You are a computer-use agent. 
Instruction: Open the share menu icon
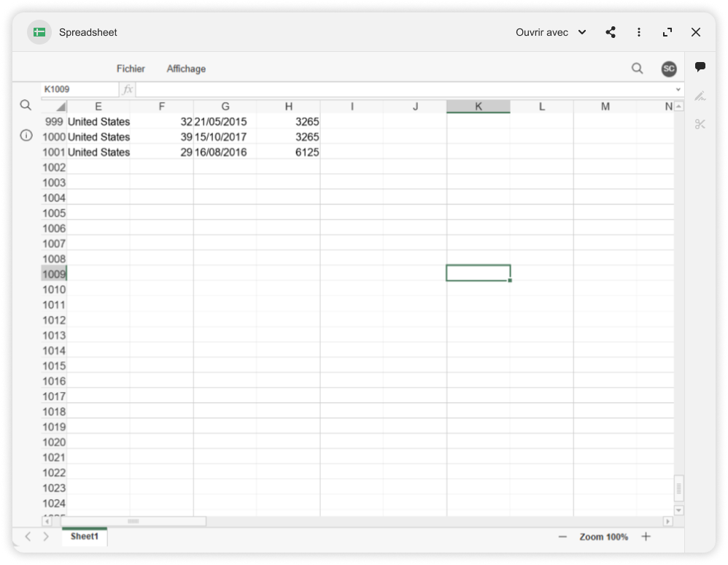tap(611, 32)
